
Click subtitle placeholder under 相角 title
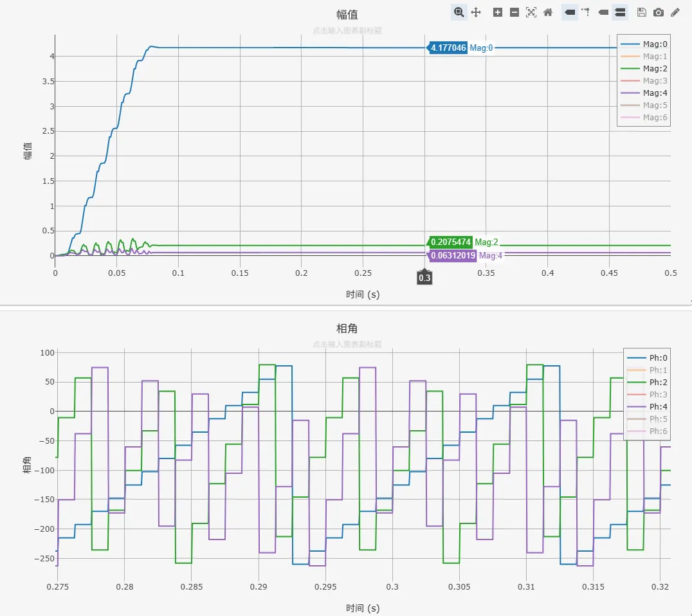(347, 345)
